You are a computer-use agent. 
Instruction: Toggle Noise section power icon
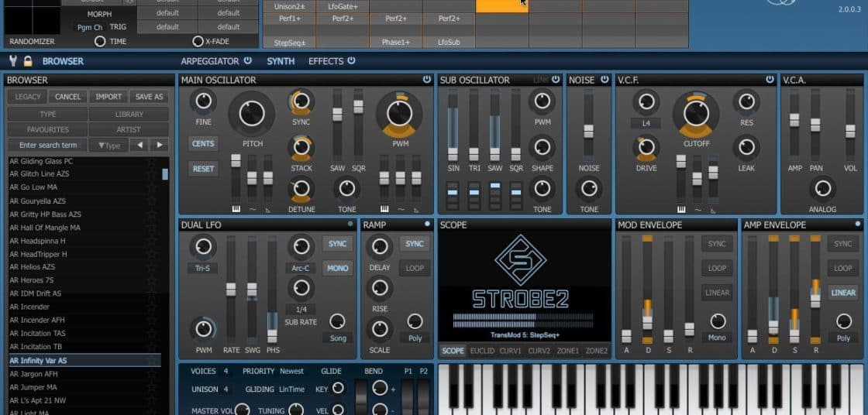604,80
